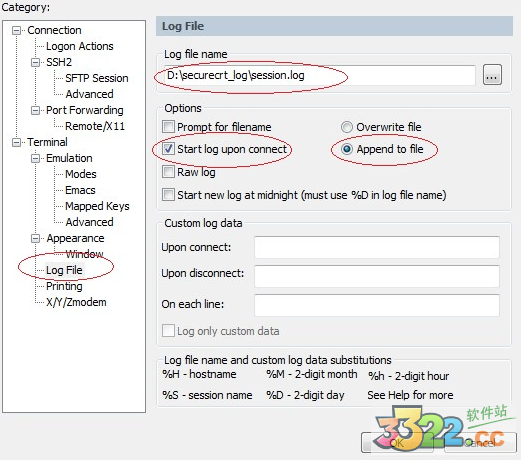Uncheck Start log upon connect
The height and width of the screenshot is (460, 521).
pos(168,149)
